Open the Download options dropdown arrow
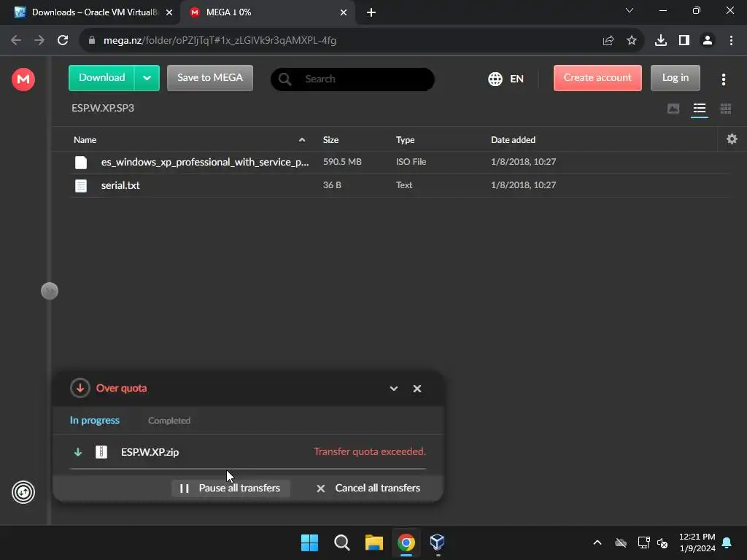 (147, 78)
